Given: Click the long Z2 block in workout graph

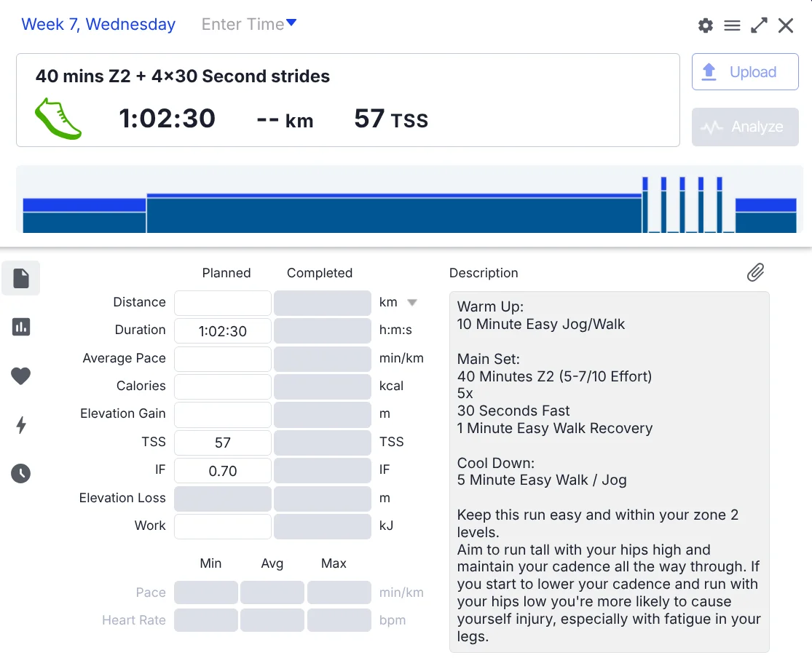Looking at the screenshot, I should point(393,214).
